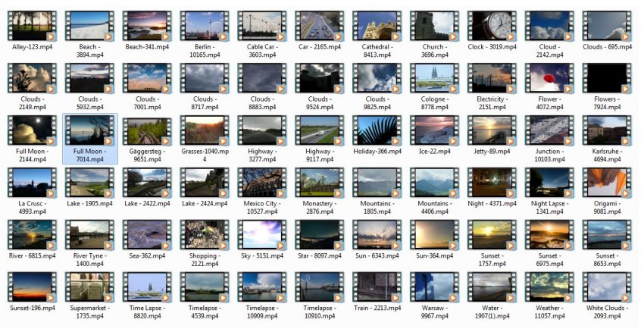Click the Beach-341.mp4 video icon

[x=147, y=27]
